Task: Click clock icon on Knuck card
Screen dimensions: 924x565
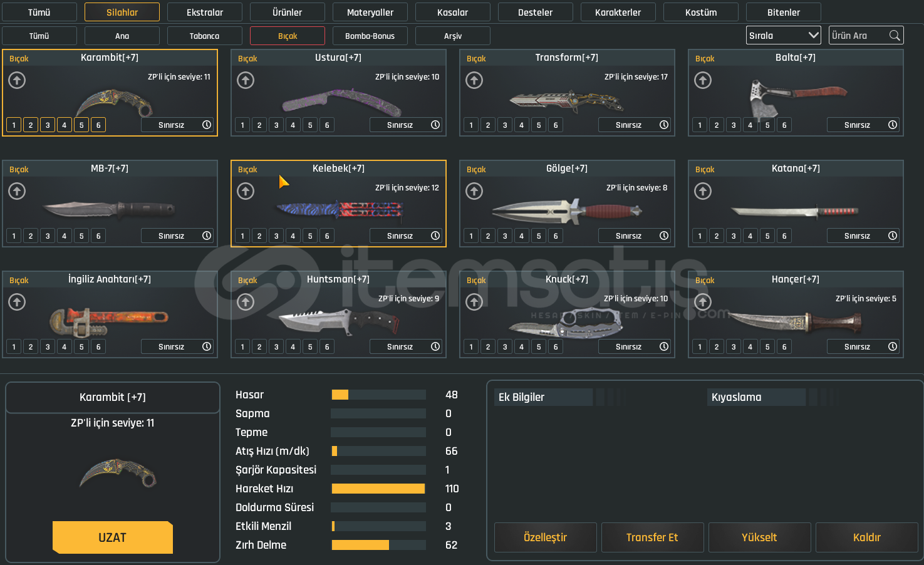Action: tap(664, 346)
